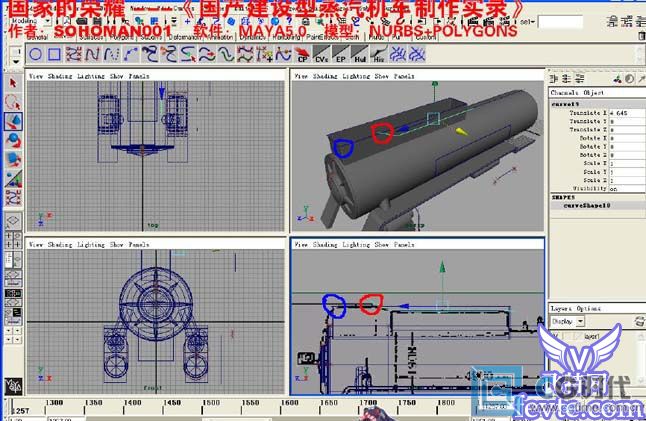Activate the Scale tool in the toolbox
Image resolution: width=646 pixels, height=421 pixels.
click(x=13, y=159)
